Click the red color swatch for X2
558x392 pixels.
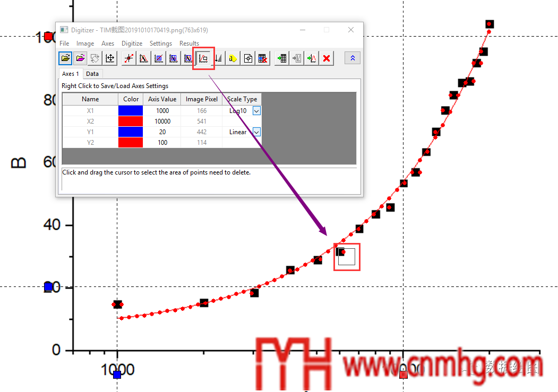click(131, 121)
